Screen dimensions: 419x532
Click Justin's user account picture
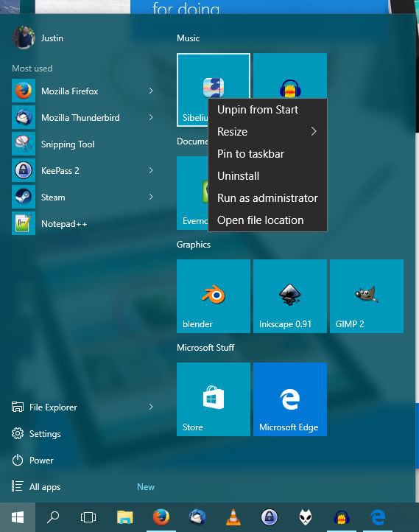pyautogui.click(x=24, y=38)
